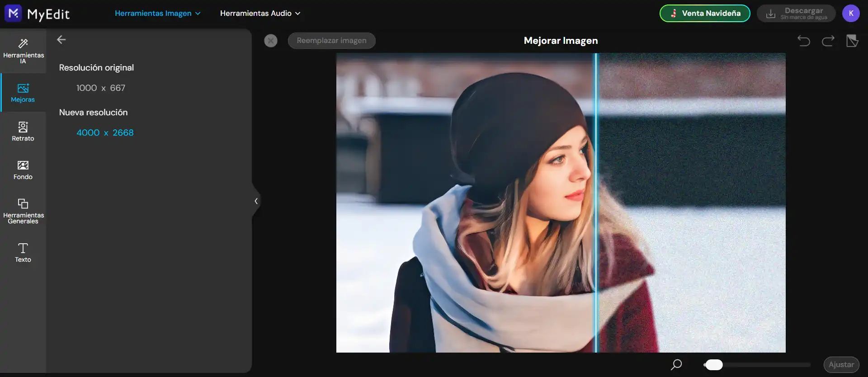Undo the last edit
868x377 pixels.
coord(803,41)
